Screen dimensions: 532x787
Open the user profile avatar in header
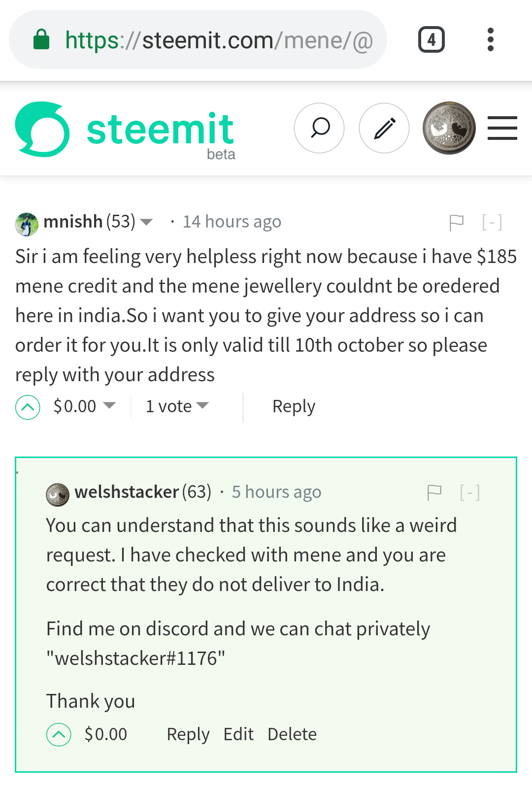[x=449, y=128]
